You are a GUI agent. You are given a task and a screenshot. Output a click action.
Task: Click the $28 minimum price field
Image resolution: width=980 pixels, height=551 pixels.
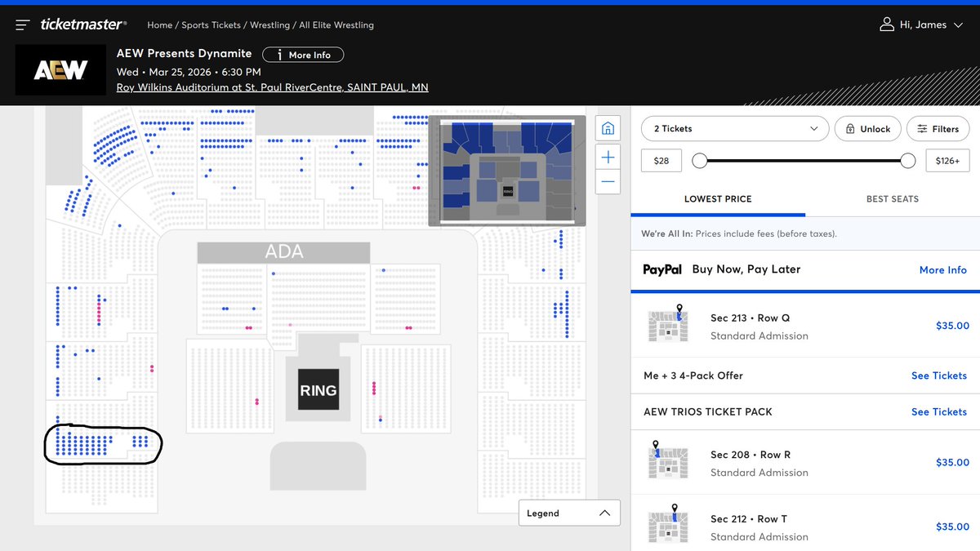pyautogui.click(x=661, y=160)
